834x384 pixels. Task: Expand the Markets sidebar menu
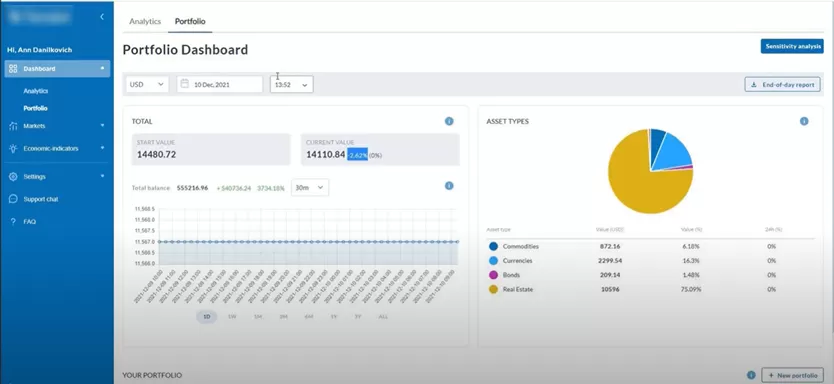pos(57,126)
